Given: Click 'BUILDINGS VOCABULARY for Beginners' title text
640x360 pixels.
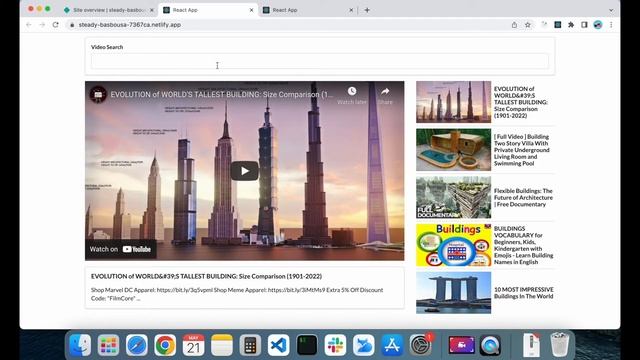Looking at the screenshot, I should (x=523, y=245).
